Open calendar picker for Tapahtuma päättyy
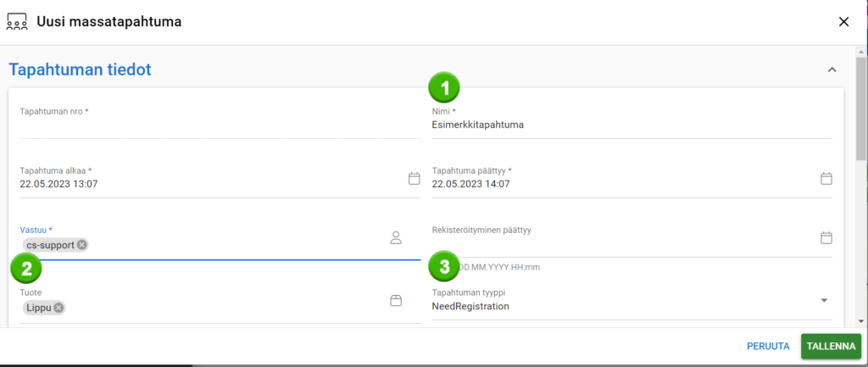The width and height of the screenshot is (868, 367). 826,179
